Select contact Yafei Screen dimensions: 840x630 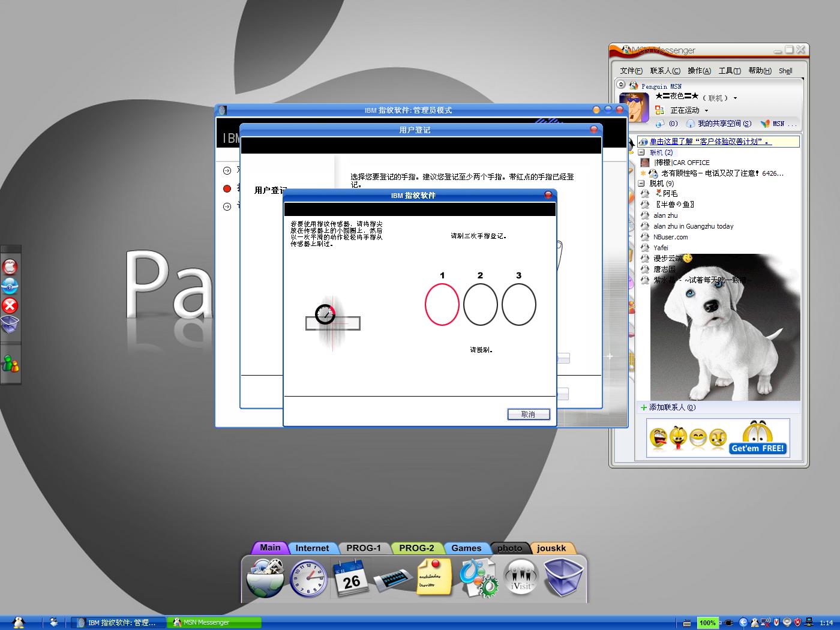[661, 248]
